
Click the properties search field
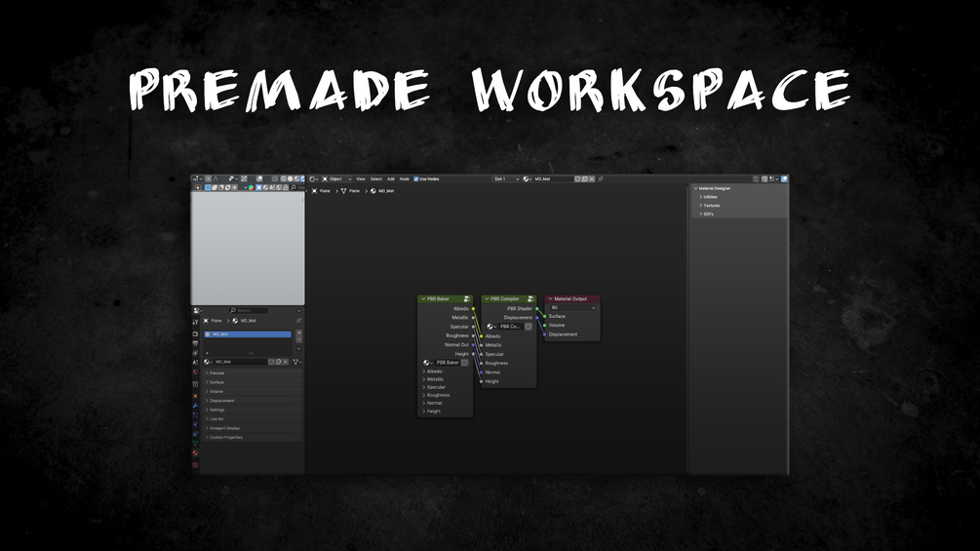tap(248, 310)
